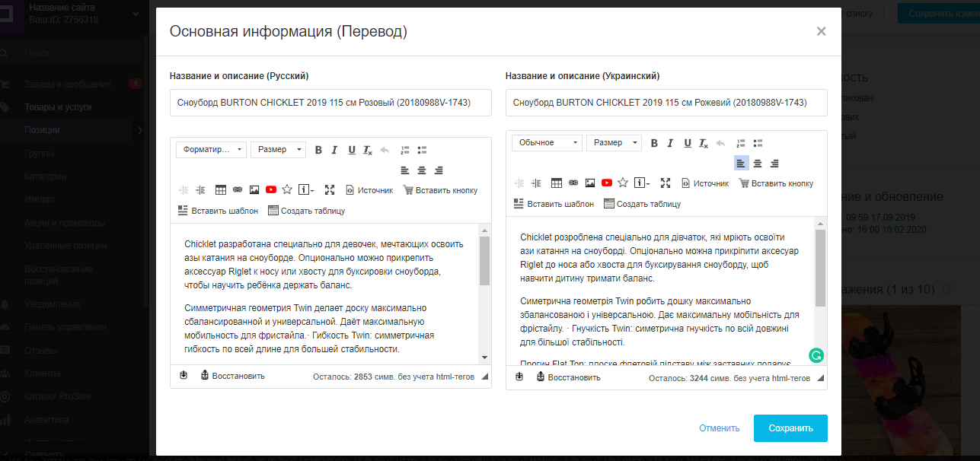Open Источник source view in Russian editor
This screenshot has width=980, height=461.
(x=369, y=190)
